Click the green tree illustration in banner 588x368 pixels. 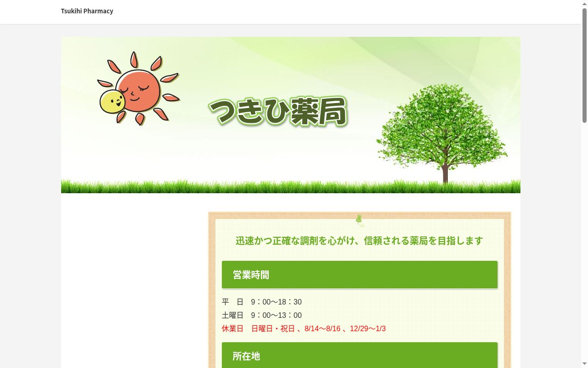442,133
